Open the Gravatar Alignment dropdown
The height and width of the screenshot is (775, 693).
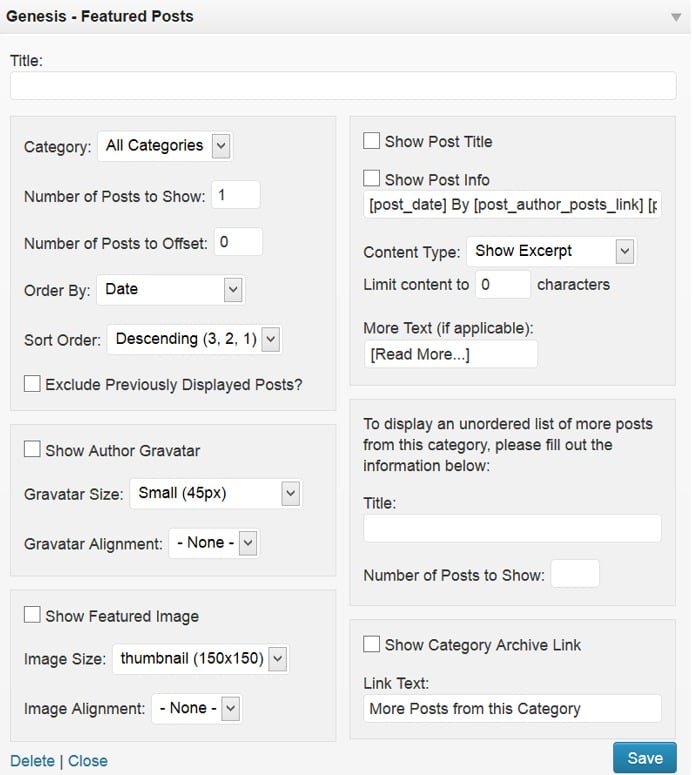click(214, 543)
